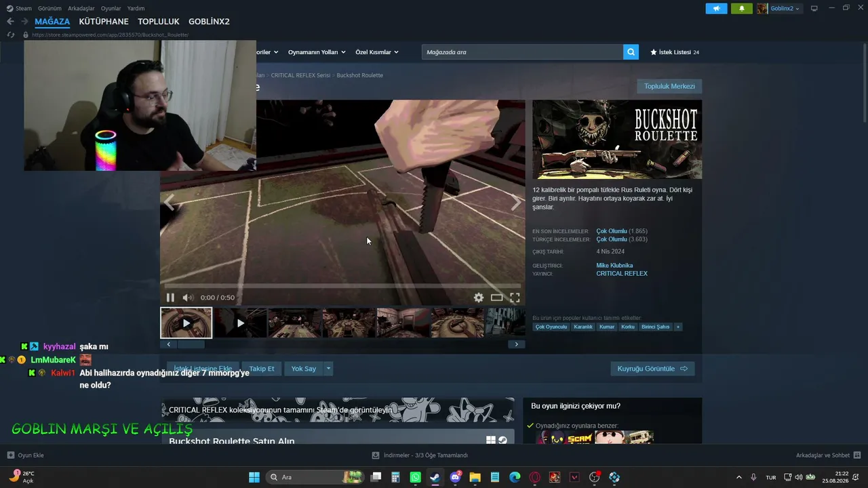Screen dimensions: 868x488
Task: Click the Yok Say ignore button
Action: tap(304, 369)
